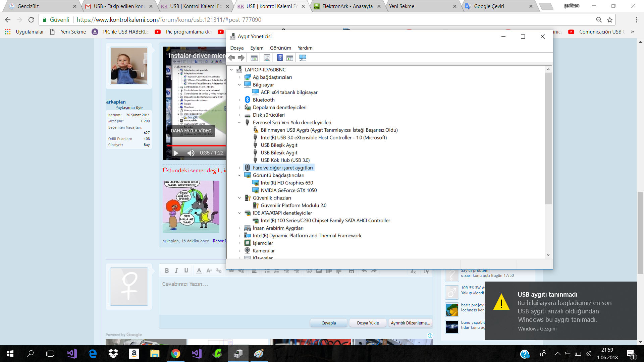The image size is (644, 362).
Task: Play the embedded forum video
Action: point(176,153)
